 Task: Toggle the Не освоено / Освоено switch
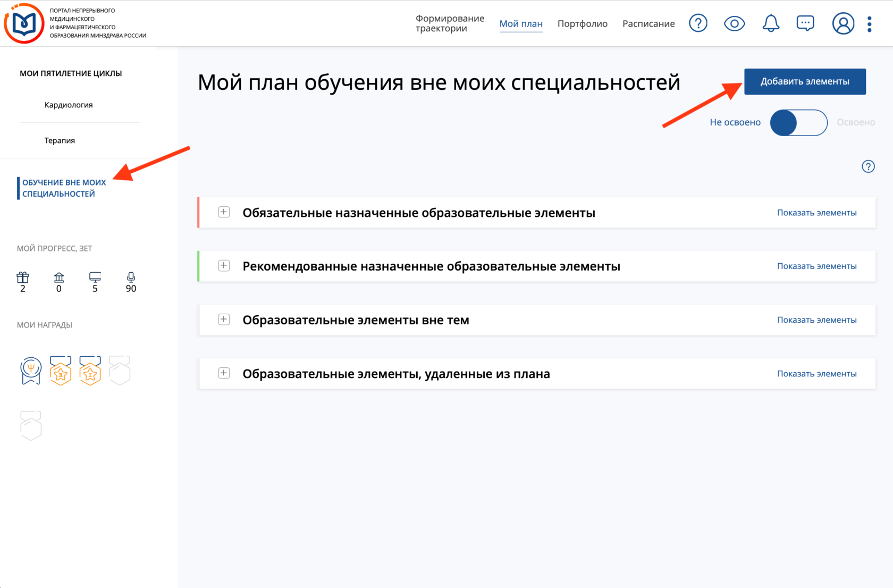point(798,122)
